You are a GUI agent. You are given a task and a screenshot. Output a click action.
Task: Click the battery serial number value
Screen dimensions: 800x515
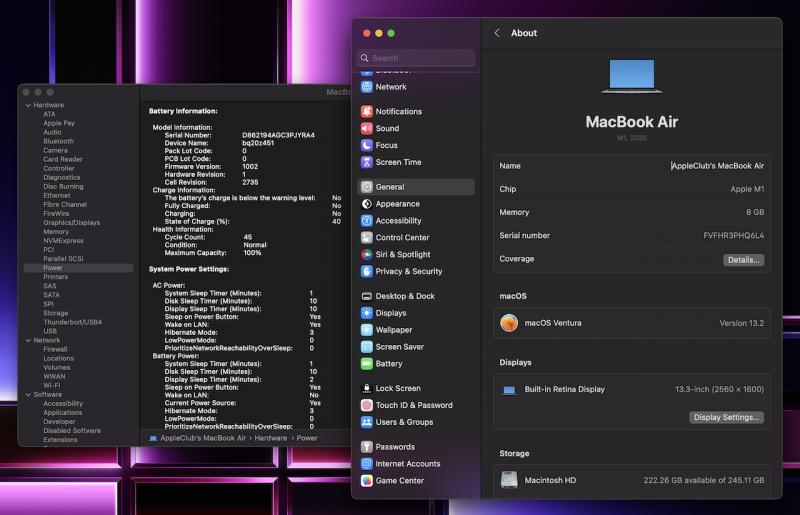coord(278,135)
